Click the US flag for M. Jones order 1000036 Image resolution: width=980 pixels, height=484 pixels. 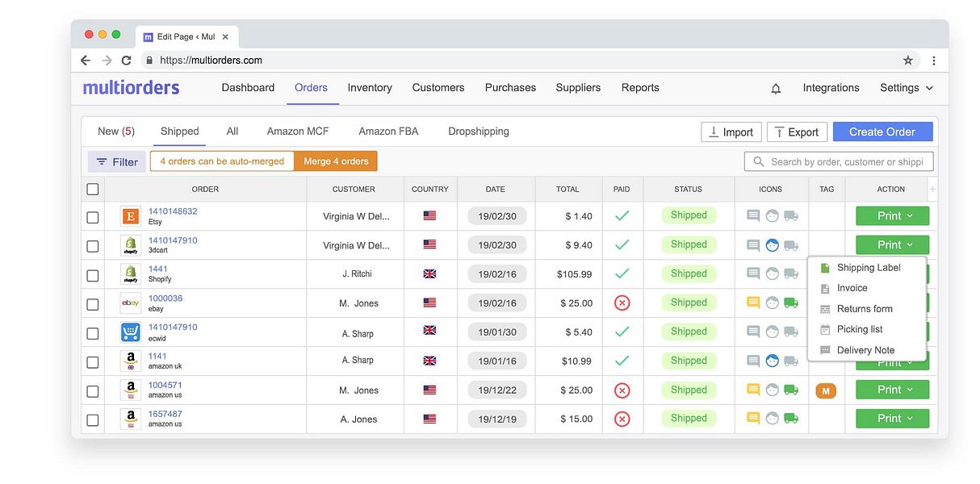[429, 302]
